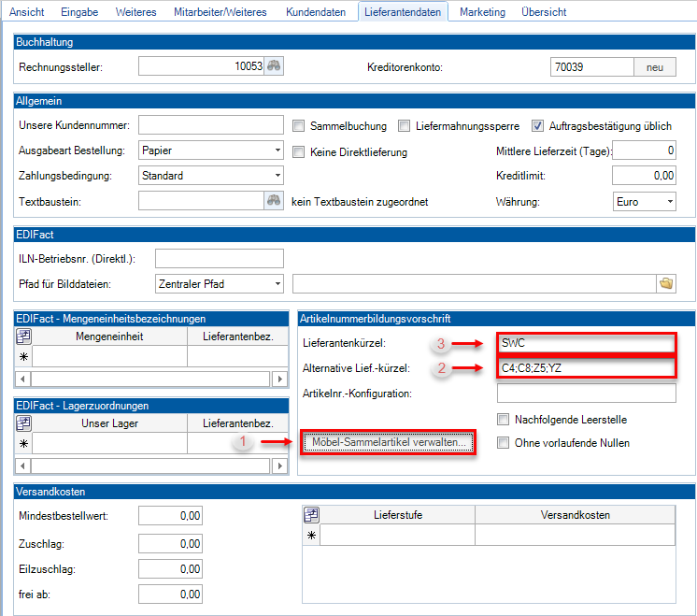The image size is (697, 616).
Task: Click the neu button beside Kreditorenkonto
Action: [x=654, y=66]
